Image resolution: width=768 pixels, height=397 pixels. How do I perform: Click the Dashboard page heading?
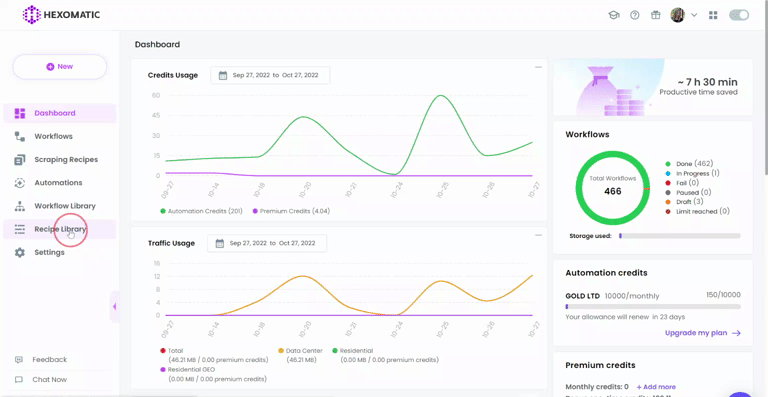(157, 45)
